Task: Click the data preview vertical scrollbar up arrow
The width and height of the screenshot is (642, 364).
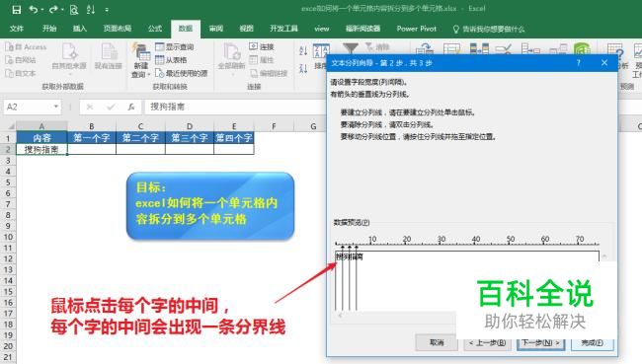Action: pyautogui.click(x=604, y=256)
